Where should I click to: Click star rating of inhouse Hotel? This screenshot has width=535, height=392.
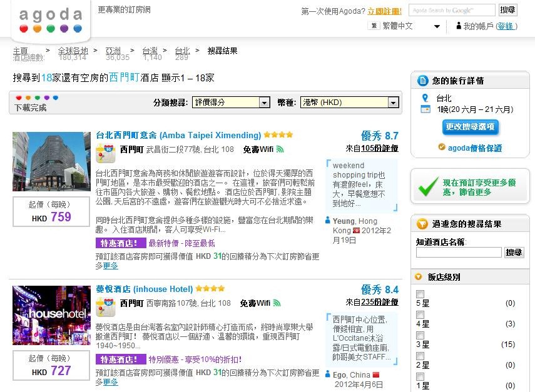pos(210,289)
